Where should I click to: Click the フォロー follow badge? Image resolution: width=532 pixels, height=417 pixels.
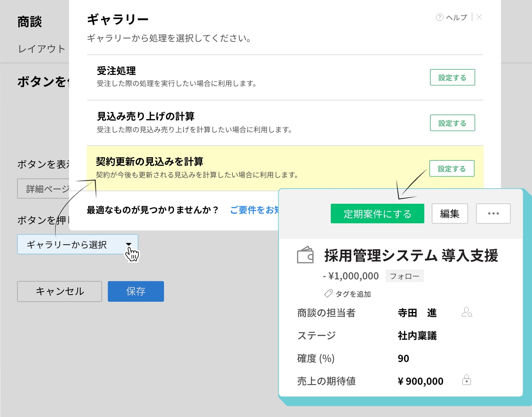[x=404, y=276]
